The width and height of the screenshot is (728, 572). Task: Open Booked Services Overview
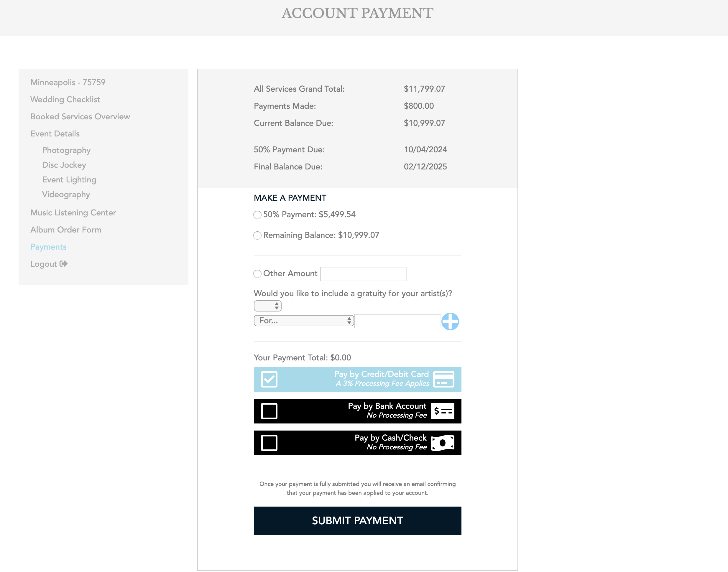(80, 116)
